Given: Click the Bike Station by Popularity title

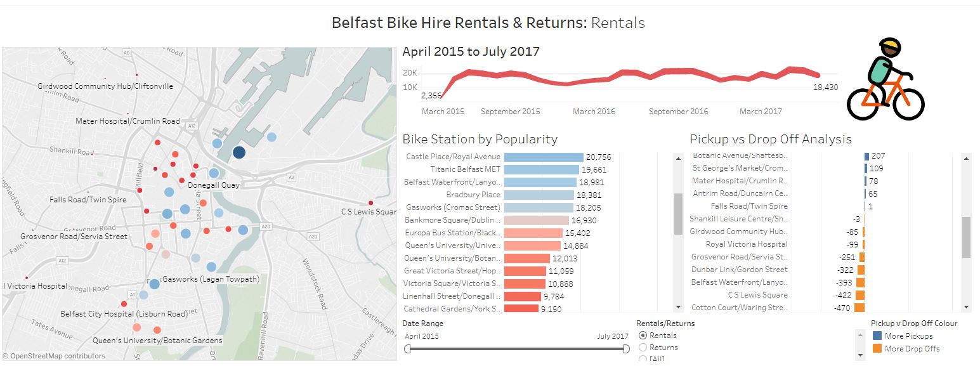Looking at the screenshot, I should point(480,139).
